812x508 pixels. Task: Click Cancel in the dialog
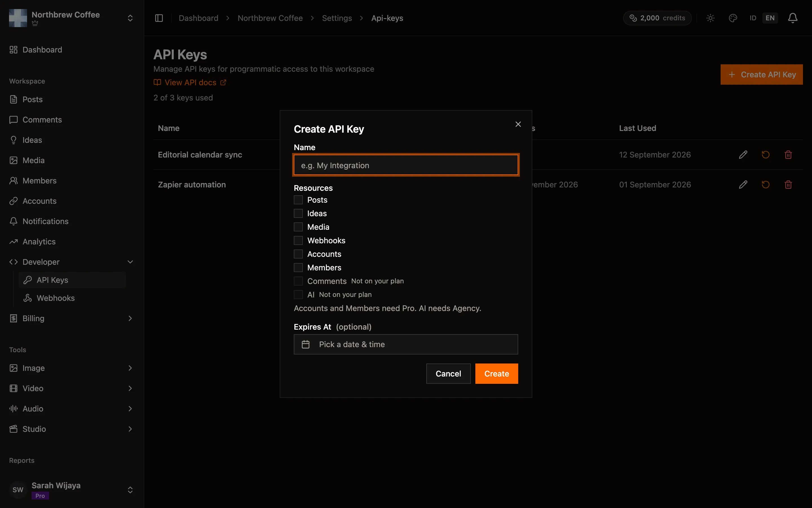pos(448,374)
